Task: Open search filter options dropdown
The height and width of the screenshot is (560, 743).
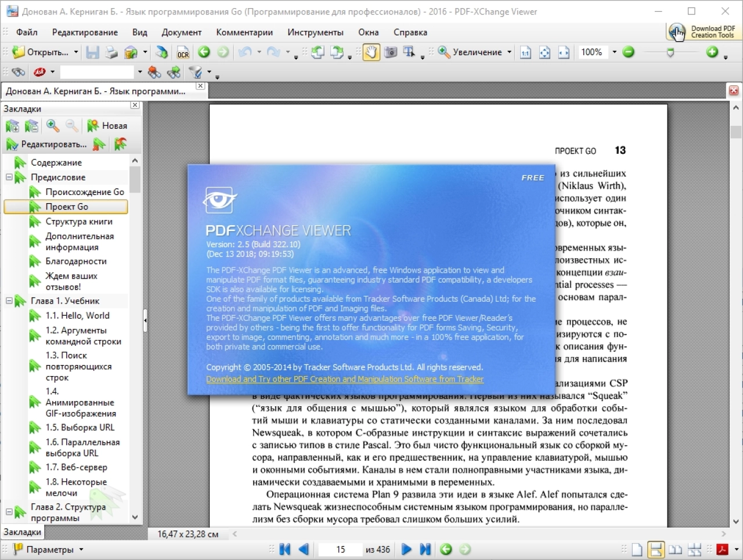Action: pos(209,73)
